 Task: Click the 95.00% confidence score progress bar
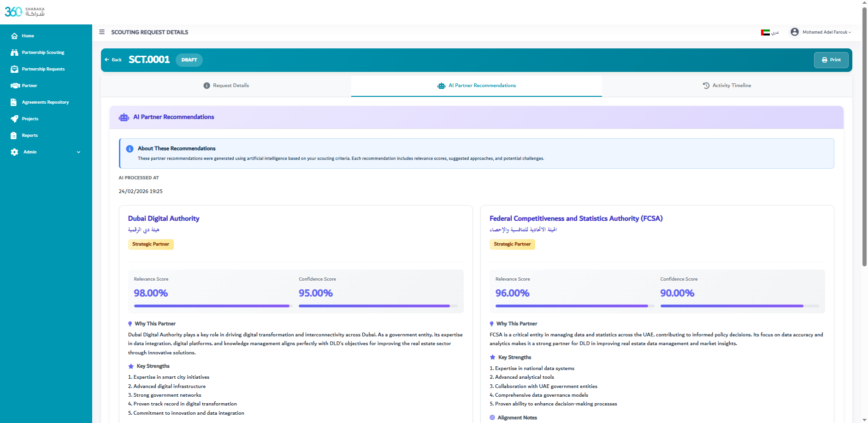coord(378,306)
